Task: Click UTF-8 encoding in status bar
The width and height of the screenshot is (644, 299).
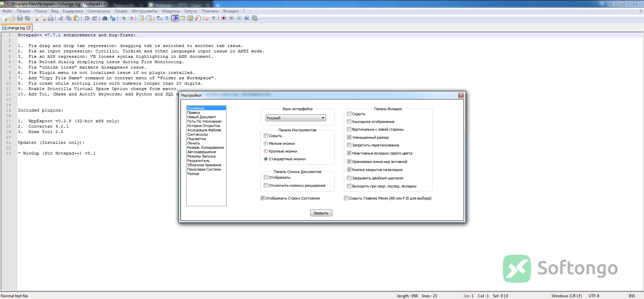Action: (x=594, y=296)
